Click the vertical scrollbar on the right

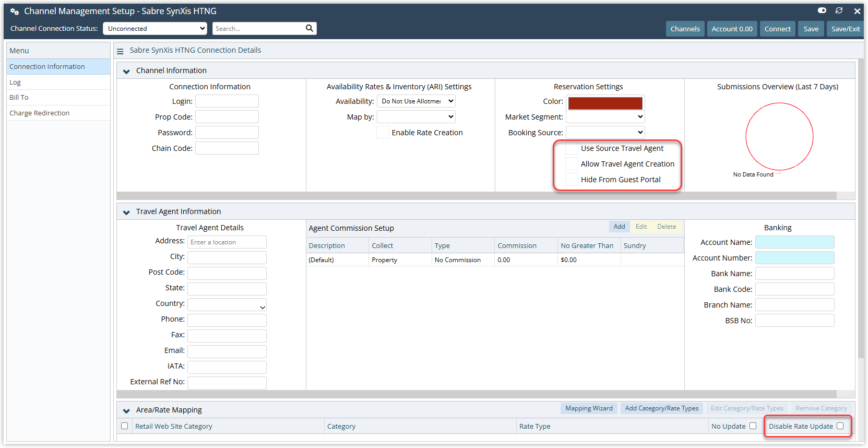(861, 209)
